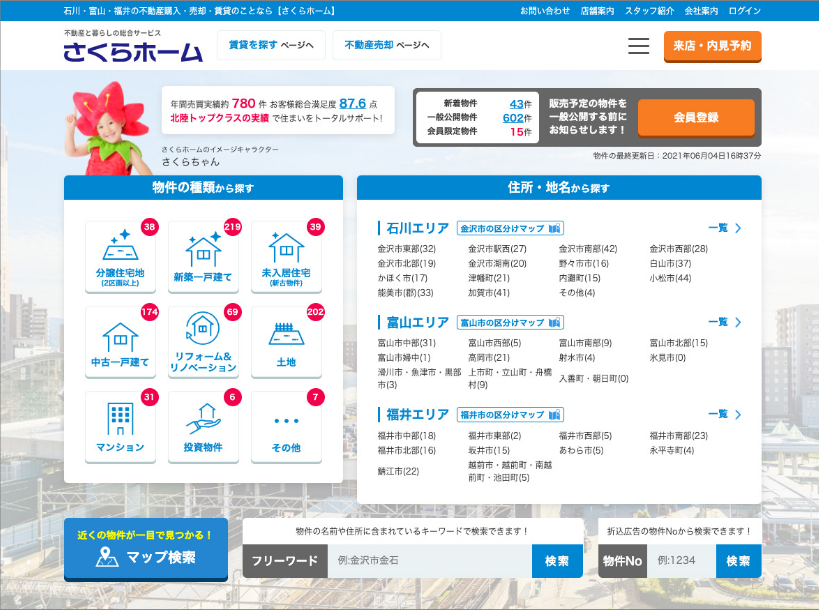Open 福井市中部(18) listings
Image resolution: width=819 pixels, height=610 pixels.
(x=407, y=436)
